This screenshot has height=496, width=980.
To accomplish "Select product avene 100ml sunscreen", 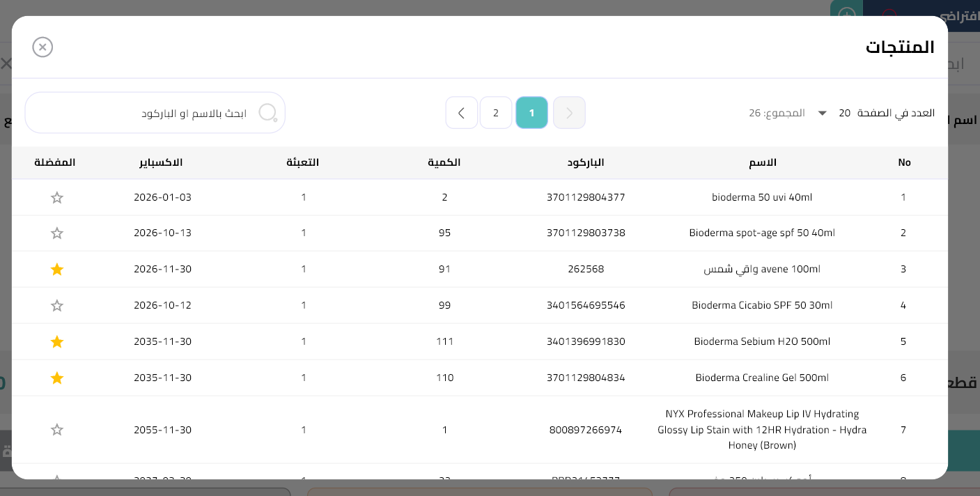I will tap(762, 269).
